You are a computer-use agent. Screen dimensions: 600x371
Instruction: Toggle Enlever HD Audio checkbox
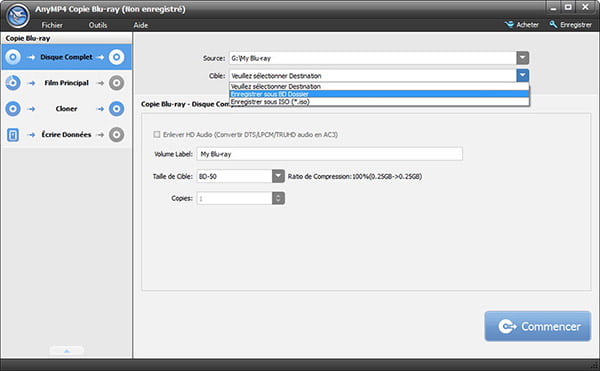157,134
